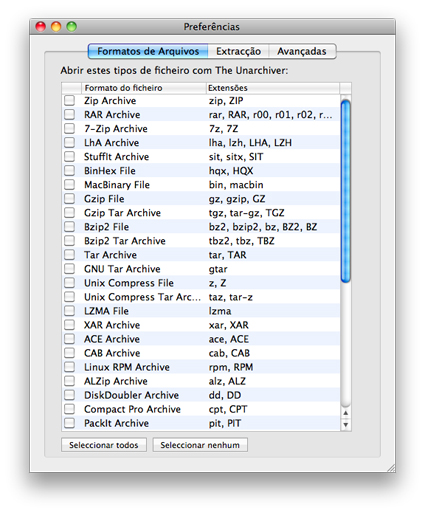Click the blue vertical scrollbar thumb
This screenshot has width=425, height=513.
(x=346, y=191)
